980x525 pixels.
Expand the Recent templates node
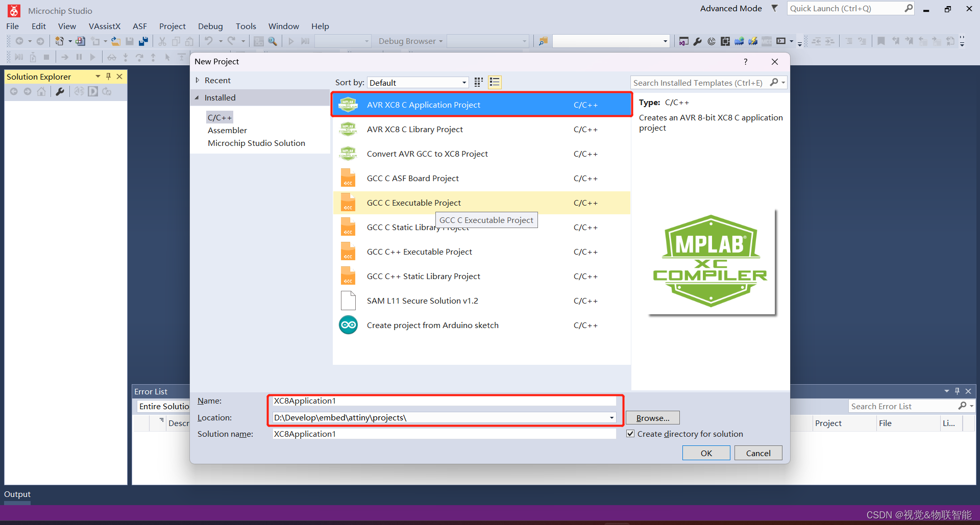coord(198,80)
